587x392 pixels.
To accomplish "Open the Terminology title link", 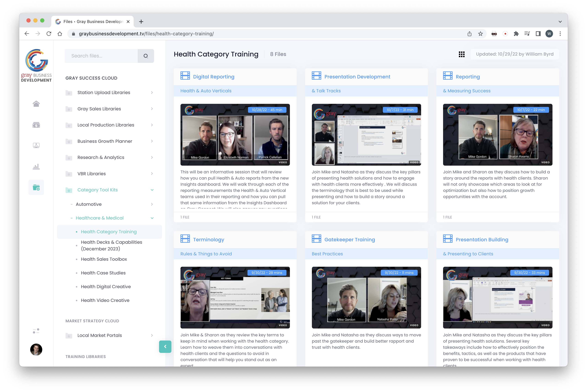I will pos(209,240).
